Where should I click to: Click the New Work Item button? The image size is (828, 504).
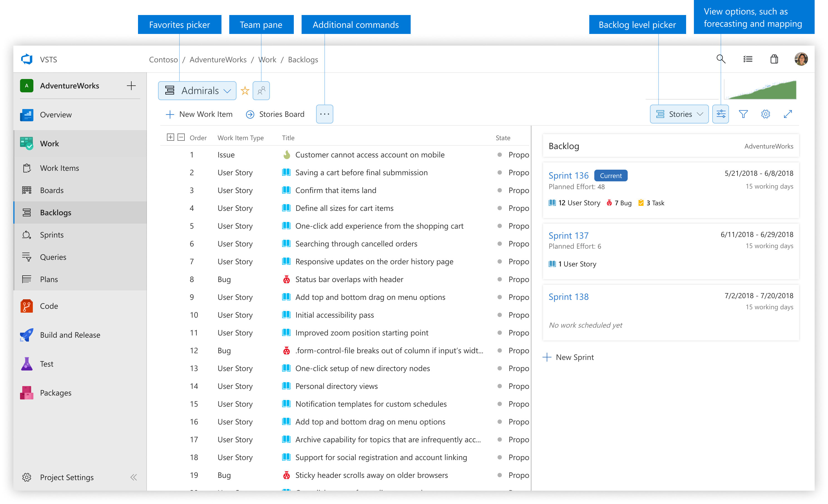[199, 114]
